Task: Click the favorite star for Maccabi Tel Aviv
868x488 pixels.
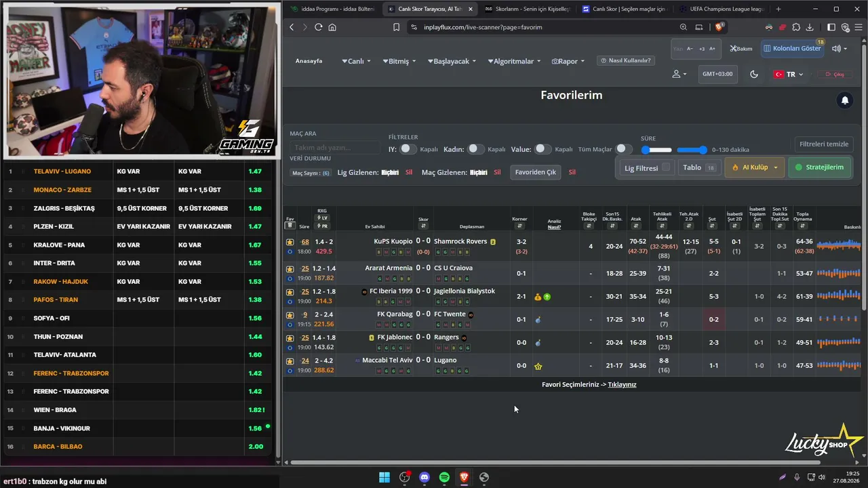Action: pos(290,361)
